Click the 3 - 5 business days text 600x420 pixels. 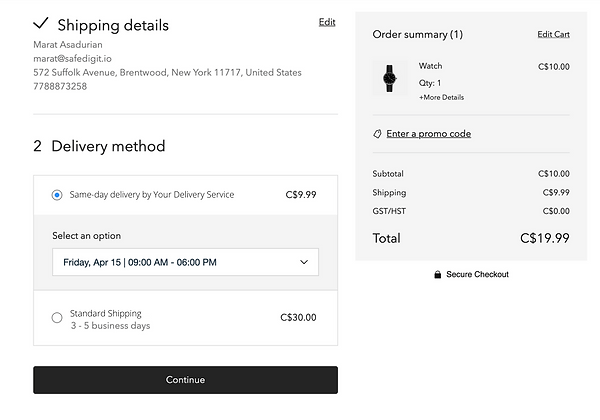pyautogui.click(x=110, y=326)
